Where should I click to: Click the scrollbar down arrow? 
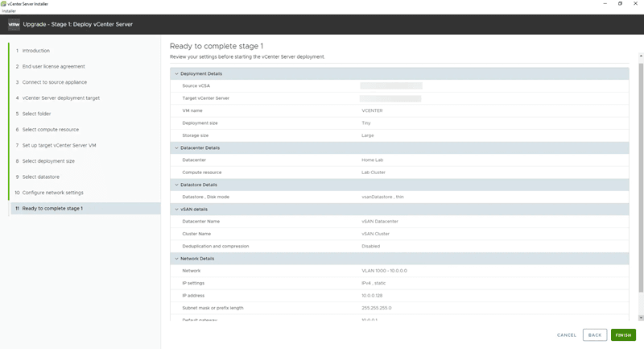[641, 318]
